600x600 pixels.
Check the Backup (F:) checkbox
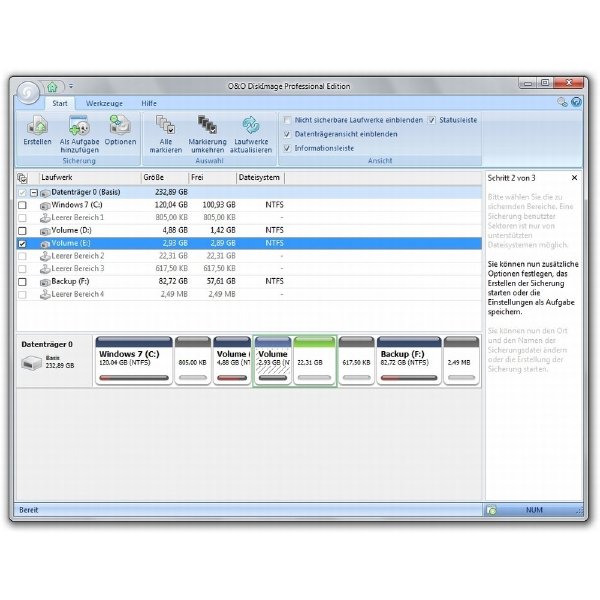22,282
